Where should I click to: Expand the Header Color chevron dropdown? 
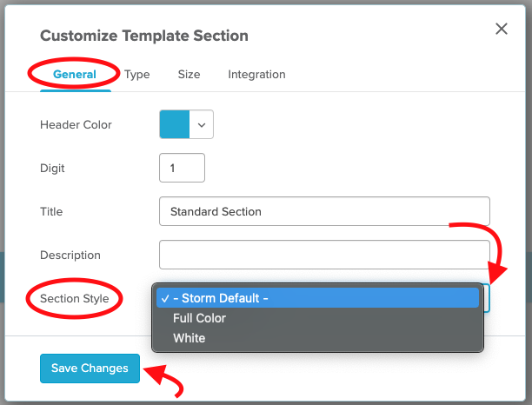coord(202,124)
